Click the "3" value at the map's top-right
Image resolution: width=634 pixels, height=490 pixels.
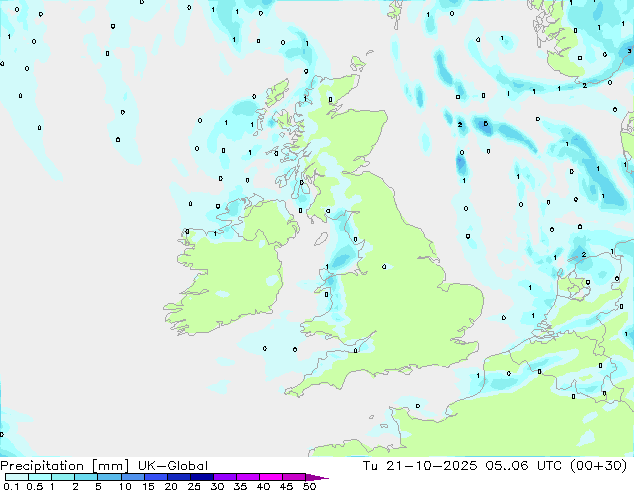tap(629, 51)
